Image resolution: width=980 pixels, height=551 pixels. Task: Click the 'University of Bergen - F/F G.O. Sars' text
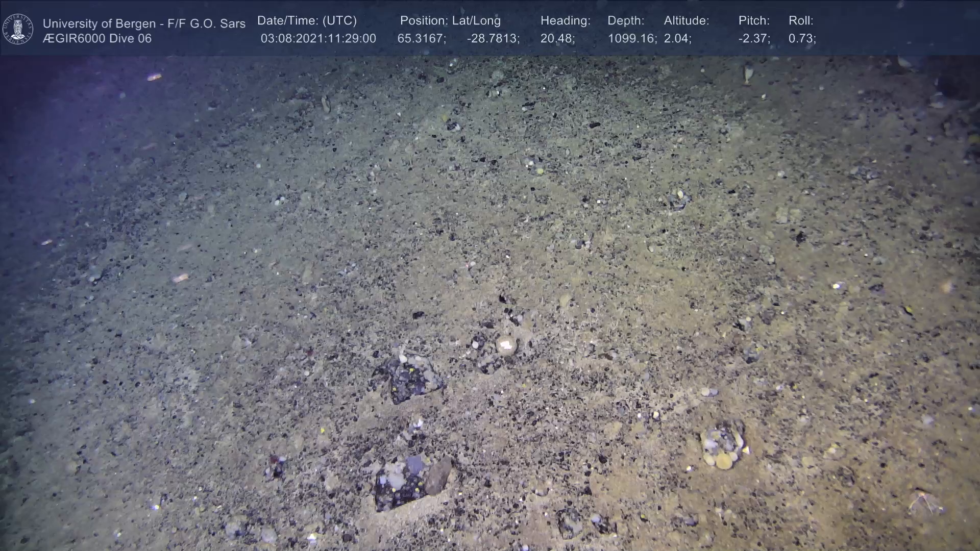click(144, 23)
